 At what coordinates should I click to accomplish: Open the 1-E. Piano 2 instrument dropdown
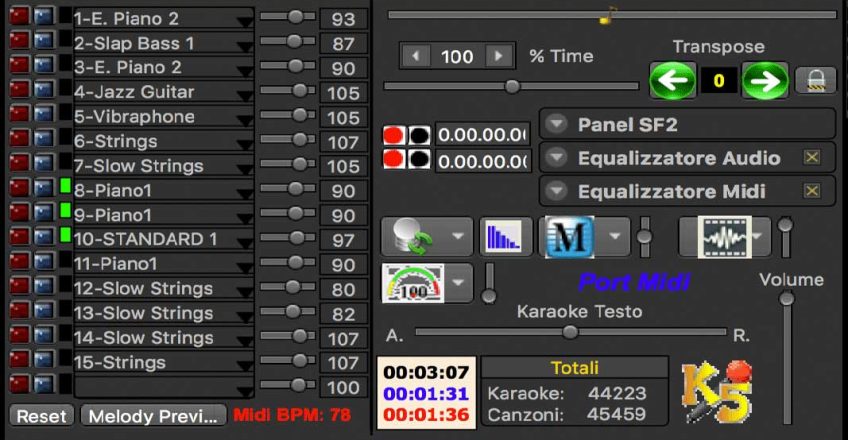coord(244,20)
